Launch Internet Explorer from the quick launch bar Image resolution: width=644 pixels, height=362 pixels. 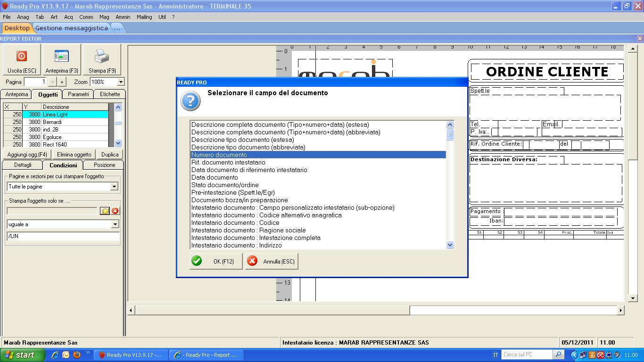(55, 355)
